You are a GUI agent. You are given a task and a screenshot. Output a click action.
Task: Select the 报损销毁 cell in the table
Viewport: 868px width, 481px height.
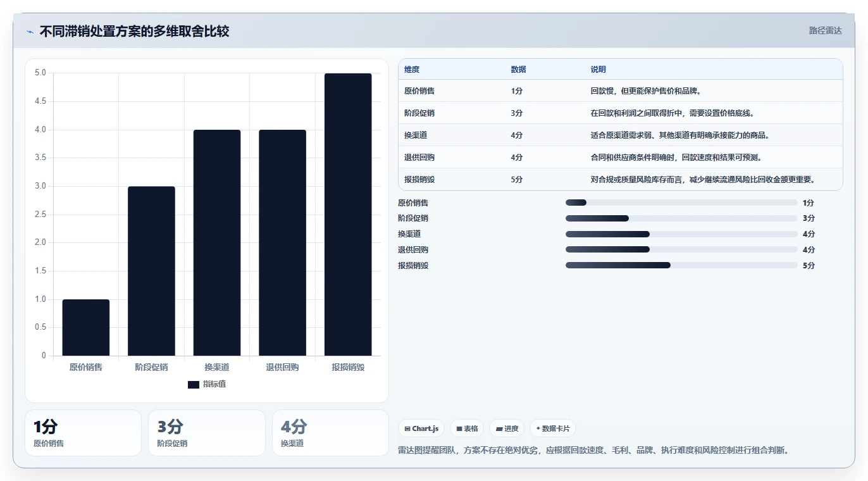419,180
